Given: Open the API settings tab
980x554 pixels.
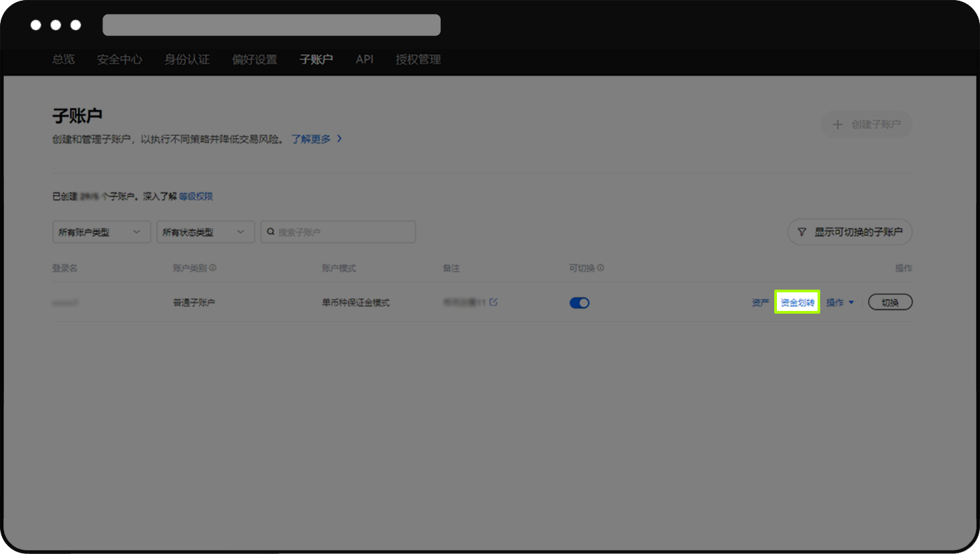Looking at the screenshot, I should pos(364,59).
